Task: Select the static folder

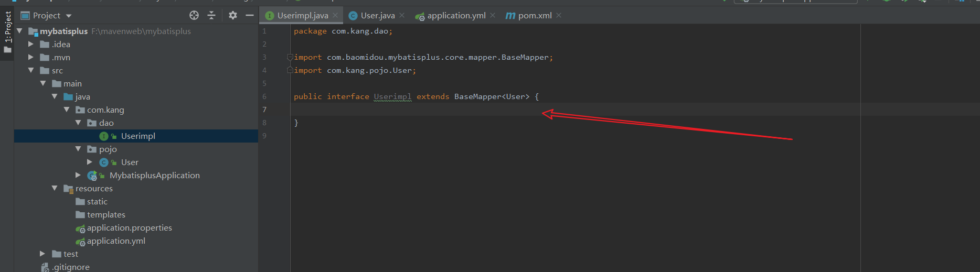Action: [x=97, y=201]
